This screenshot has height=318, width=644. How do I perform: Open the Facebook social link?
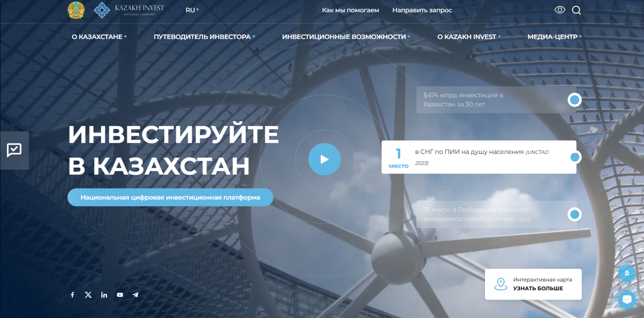tap(72, 295)
